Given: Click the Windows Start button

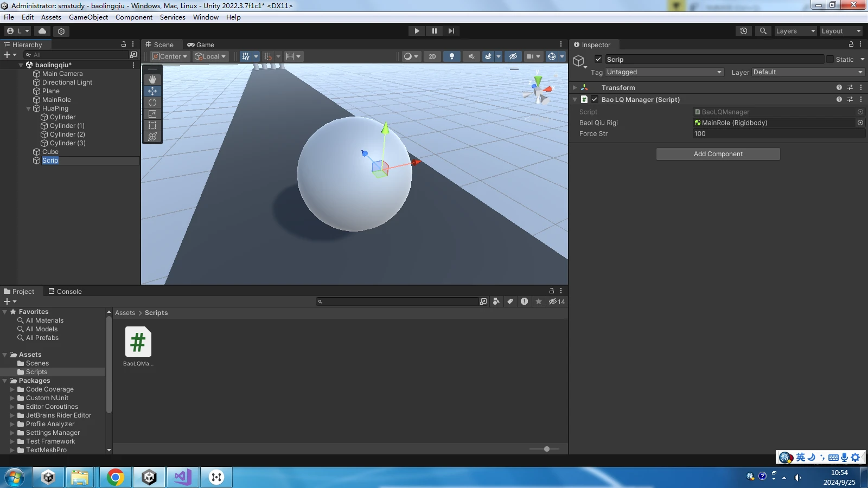Looking at the screenshot, I should click(x=15, y=477).
